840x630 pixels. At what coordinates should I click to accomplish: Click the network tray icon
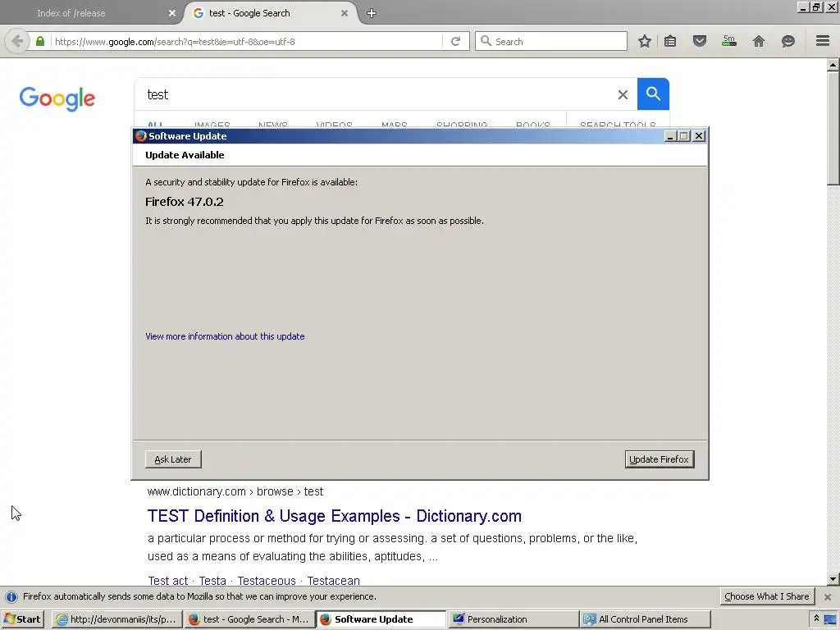830,620
